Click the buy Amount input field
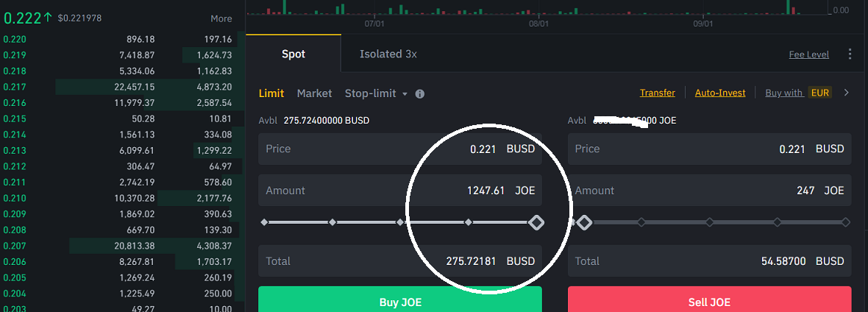 tap(399, 190)
